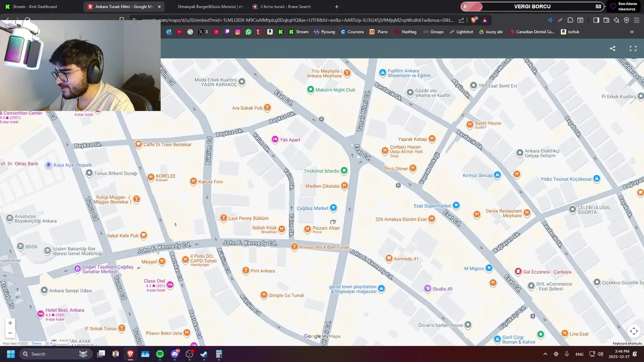Click Simple Co Tunalı label
This screenshot has width=644, height=362.
(x=286, y=296)
